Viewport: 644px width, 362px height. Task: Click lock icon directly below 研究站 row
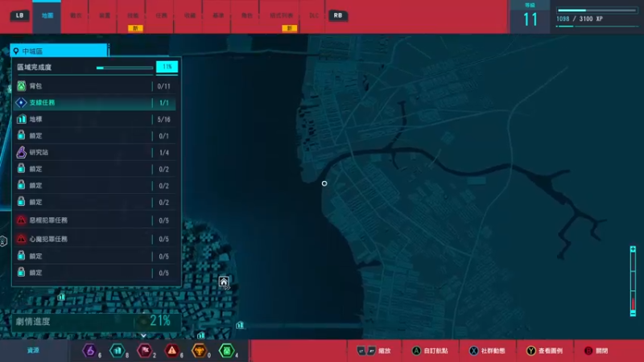(x=21, y=168)
